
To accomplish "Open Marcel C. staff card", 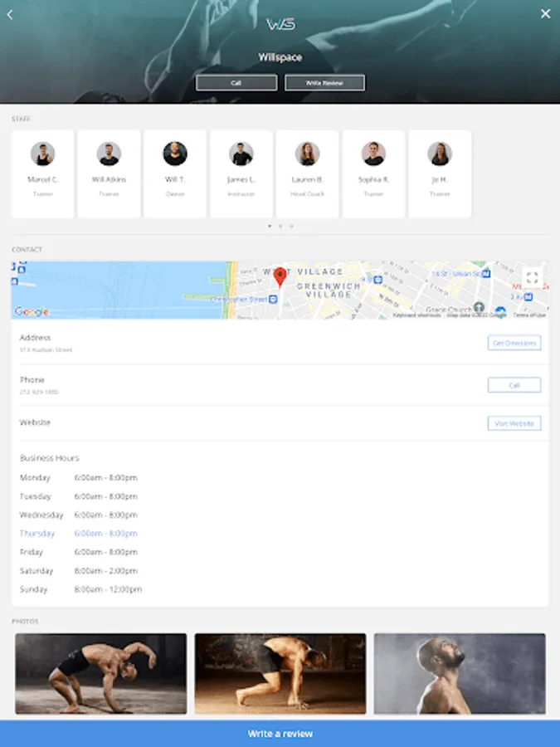I will pyautogui.click(x=43, y=174).
